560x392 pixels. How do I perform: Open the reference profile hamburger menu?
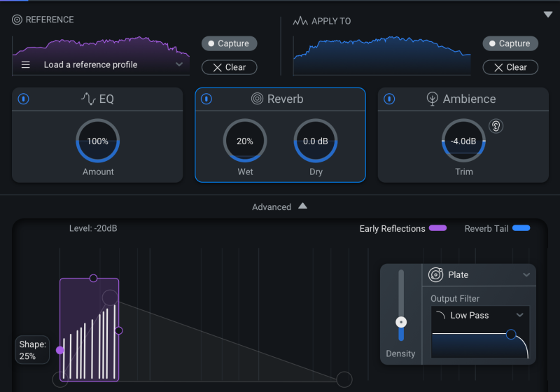click(x=25, y=64)
